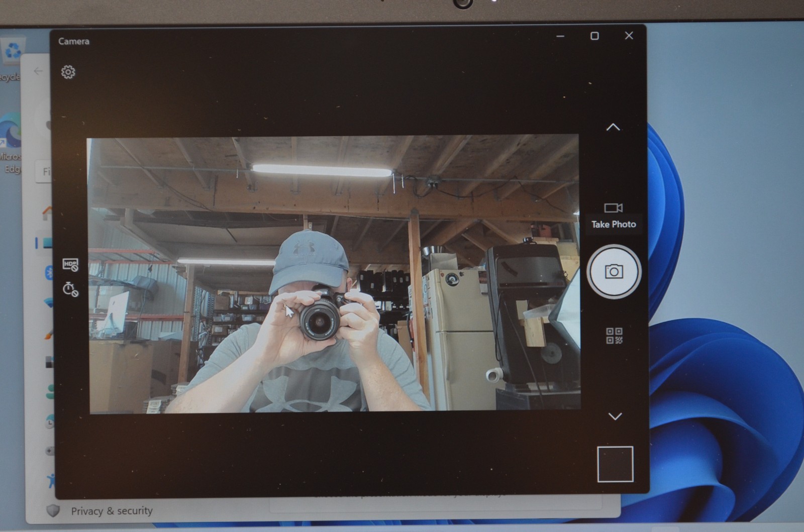Image resolution: width=804 pixels, height=532 pixels.
Task: Select the Home icon in Settings sidebar
Action: 47,213
